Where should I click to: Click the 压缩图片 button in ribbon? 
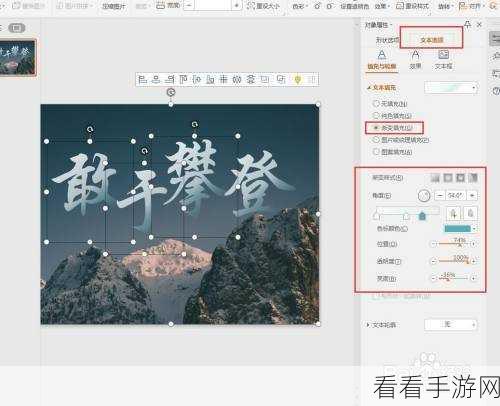pyautogui.click(x=114, y=6)
